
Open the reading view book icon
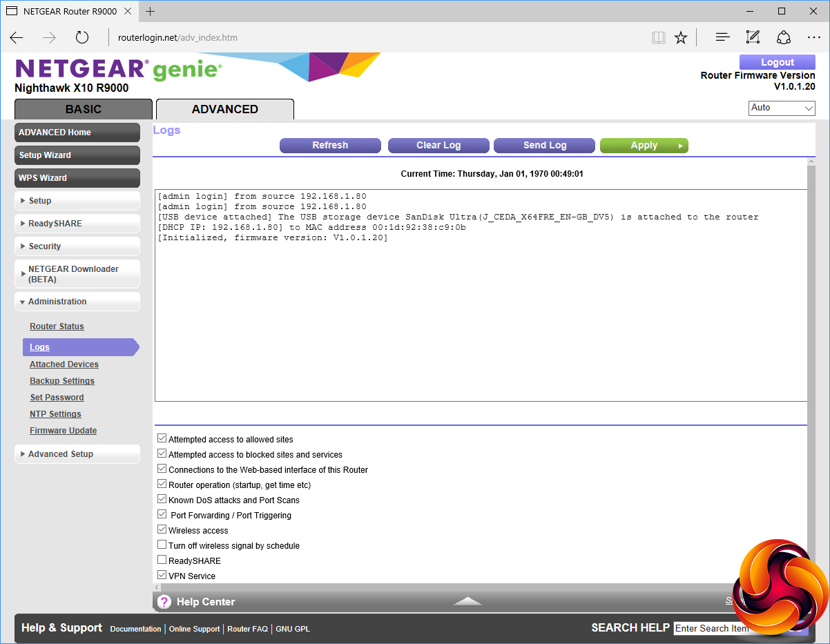click(x=658, y=38)
